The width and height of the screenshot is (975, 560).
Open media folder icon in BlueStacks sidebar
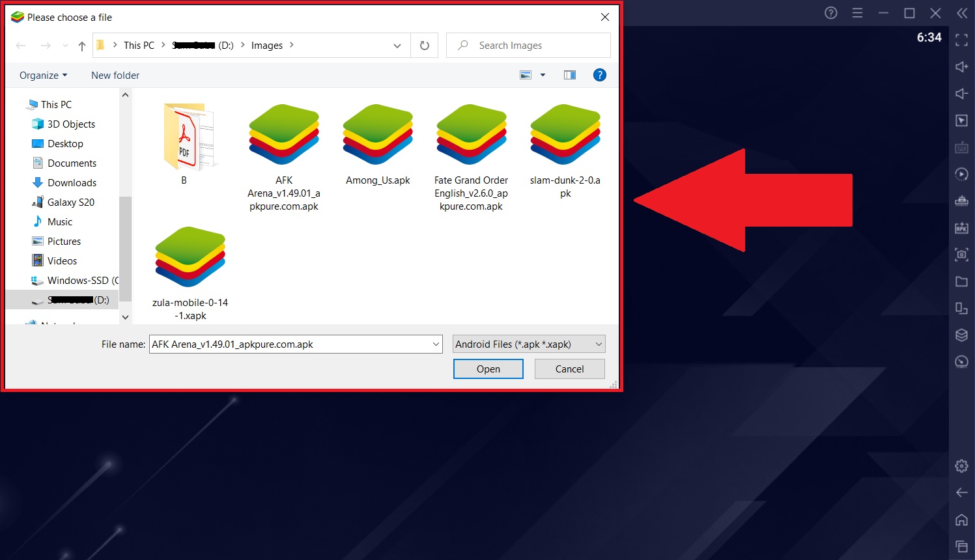tap(961, 281)
